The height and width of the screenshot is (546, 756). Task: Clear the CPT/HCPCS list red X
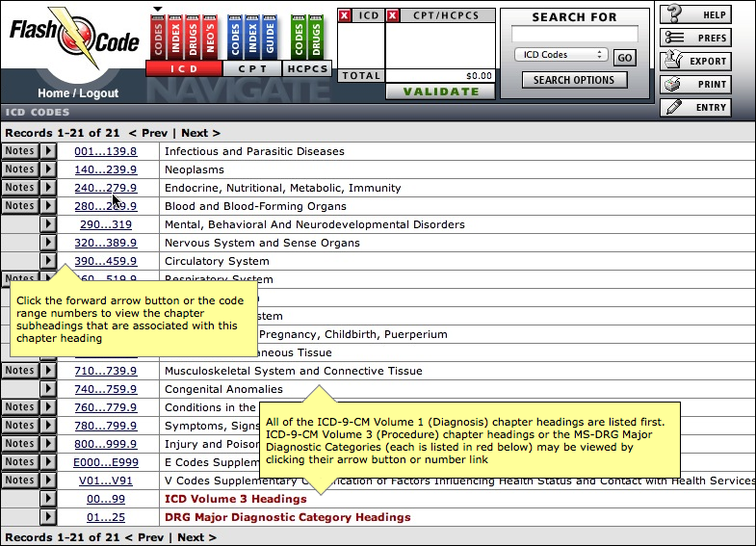[x=393, y=15]
